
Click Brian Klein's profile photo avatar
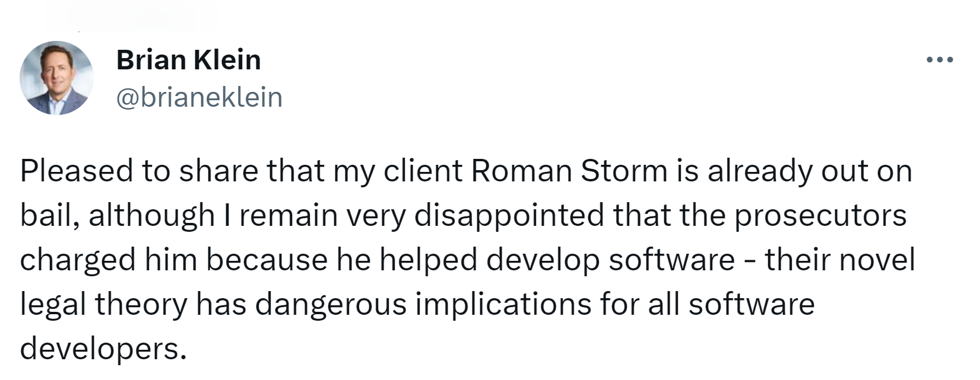56,78
